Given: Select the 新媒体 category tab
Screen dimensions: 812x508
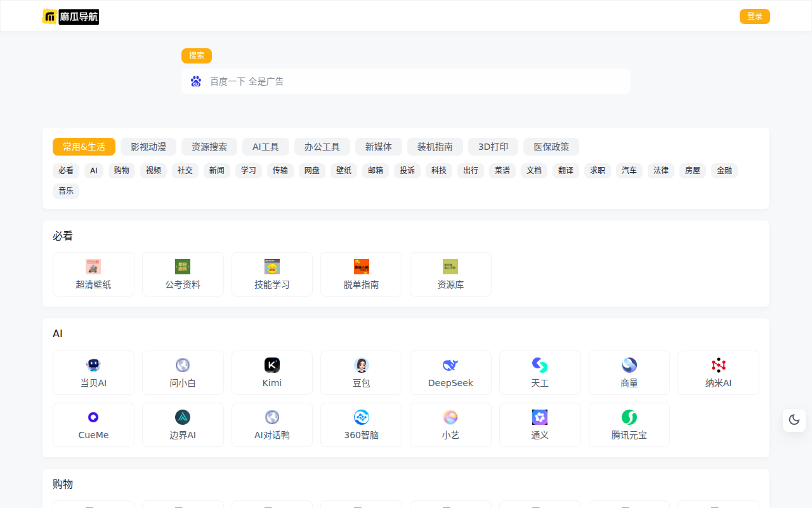Looking at the screenshot, I should coord(379,147).
